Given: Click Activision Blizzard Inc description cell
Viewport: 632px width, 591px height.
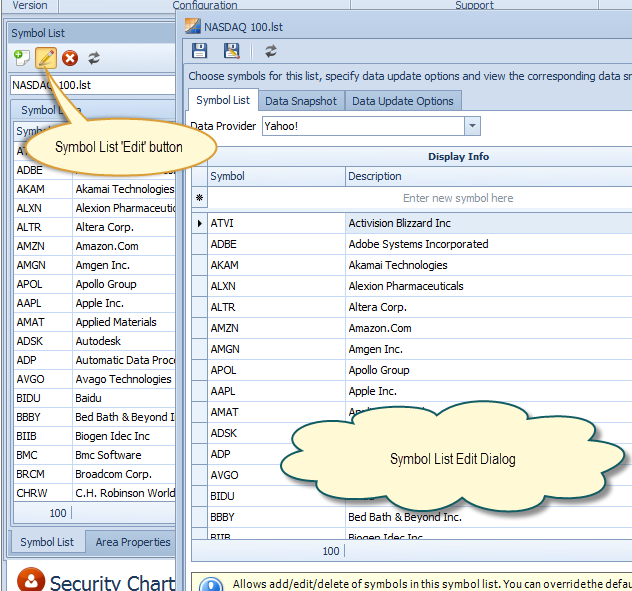Looking at the screenshot, I should tap(489, 223).
